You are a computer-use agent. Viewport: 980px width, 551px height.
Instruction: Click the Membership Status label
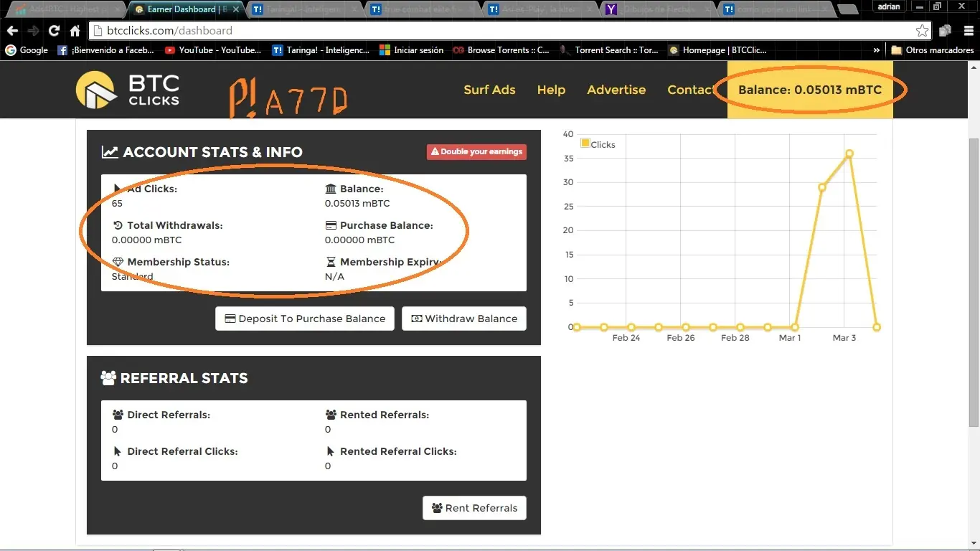(x=178, y=262)
